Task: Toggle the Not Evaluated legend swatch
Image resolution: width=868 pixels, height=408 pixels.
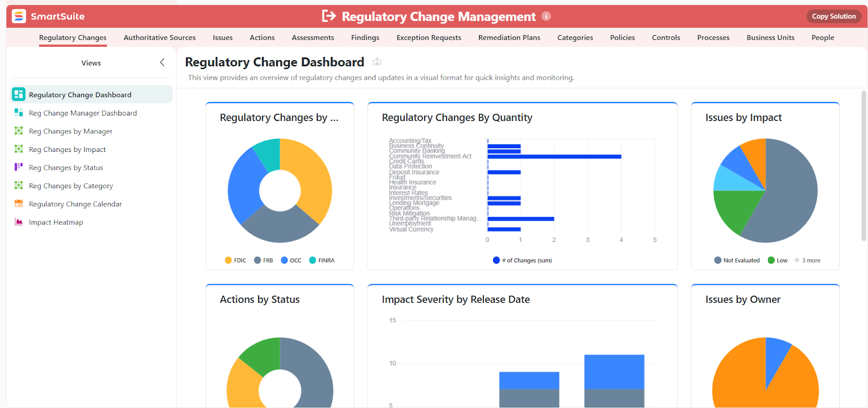Action: [718, 260]
